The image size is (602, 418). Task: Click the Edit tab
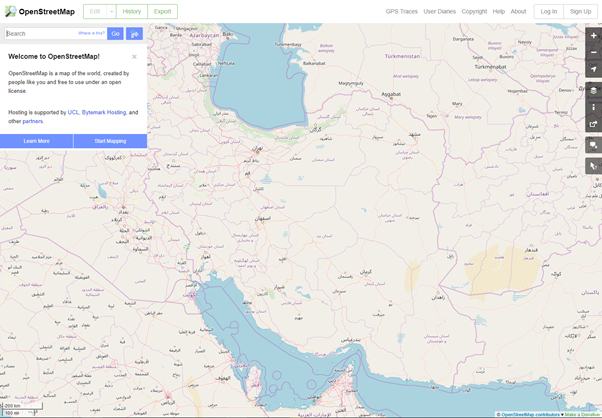pyautogui.click(x=95, y=12)
